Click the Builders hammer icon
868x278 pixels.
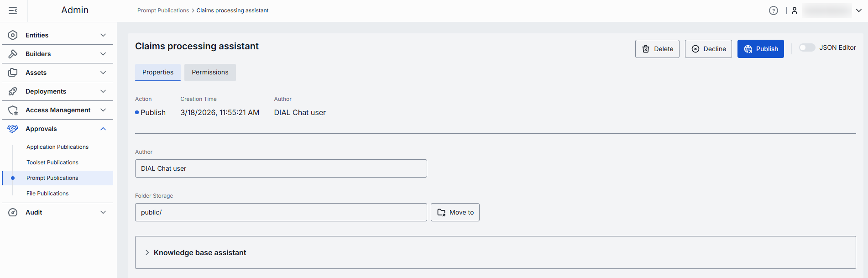[x=13, y=54]
